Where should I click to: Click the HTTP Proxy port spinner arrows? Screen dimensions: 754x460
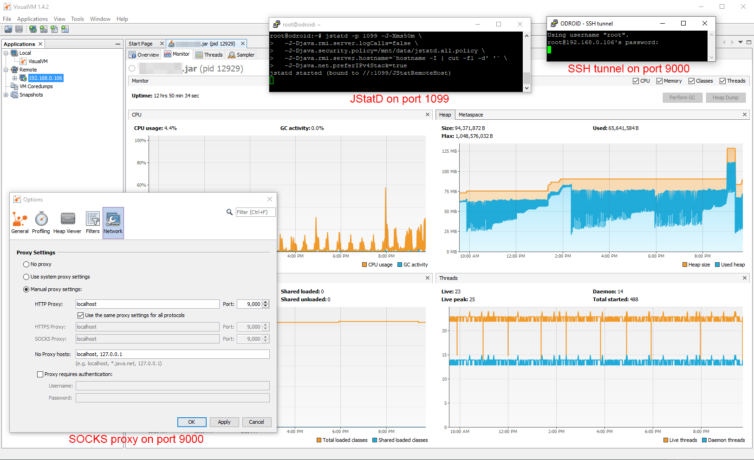click(266, 304)
